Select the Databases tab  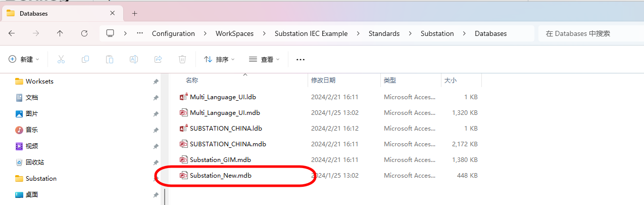click(x=62, y=14)
